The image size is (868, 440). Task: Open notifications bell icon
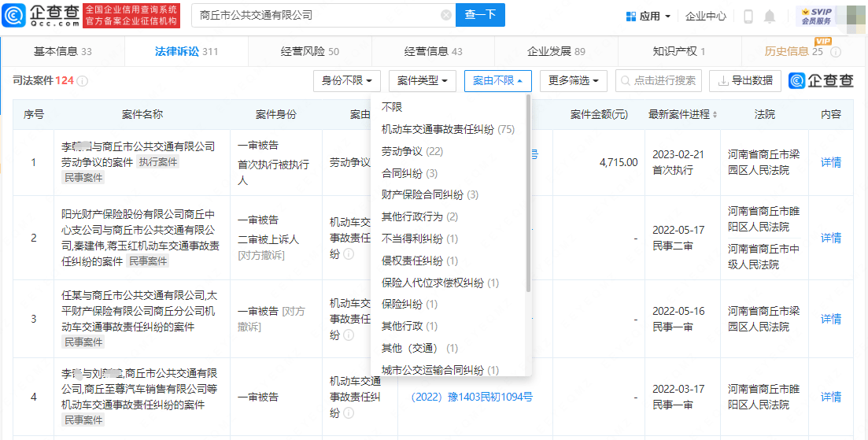pyautogui.click(x=770, y=16)
